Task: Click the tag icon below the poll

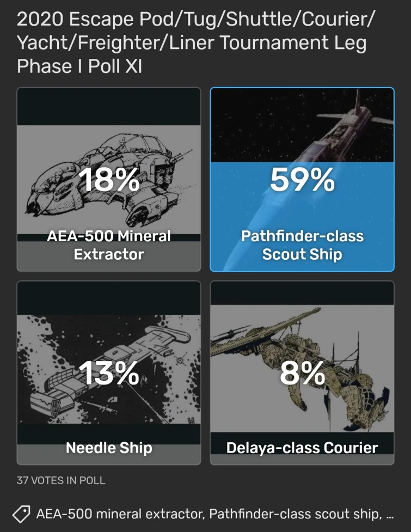Action: coord(22,513)
